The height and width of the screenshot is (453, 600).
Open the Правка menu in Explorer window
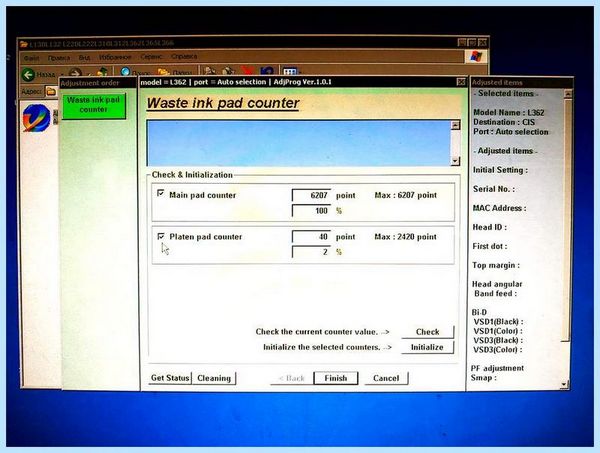click(x=59, y=58)
